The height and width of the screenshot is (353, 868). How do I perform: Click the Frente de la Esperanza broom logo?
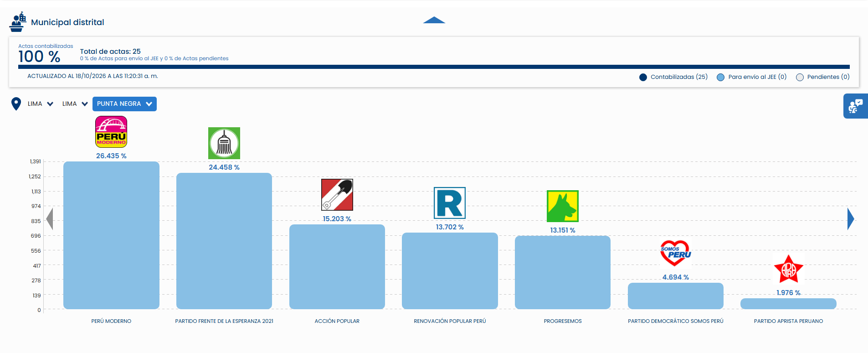point(224,143)
